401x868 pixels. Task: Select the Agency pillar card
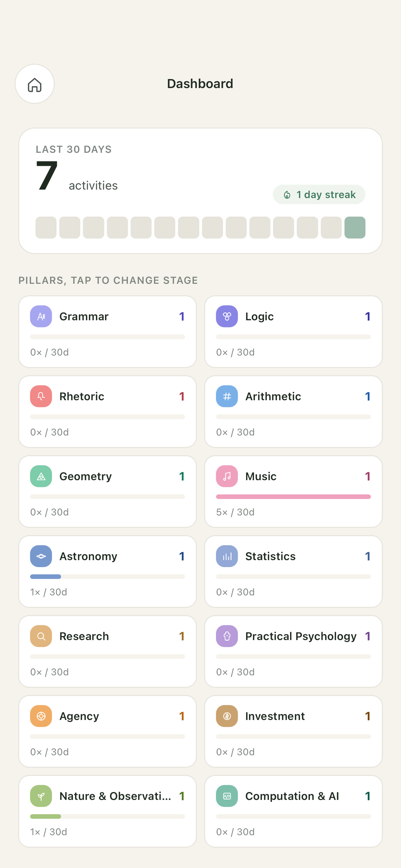click(x=107, y=731)
